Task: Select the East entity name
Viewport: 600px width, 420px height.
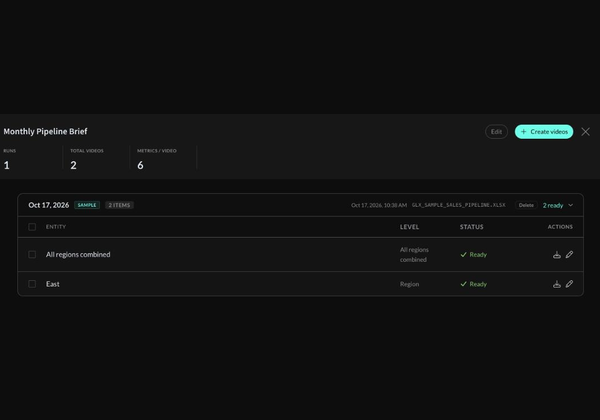Action: (x=53, y=284)
